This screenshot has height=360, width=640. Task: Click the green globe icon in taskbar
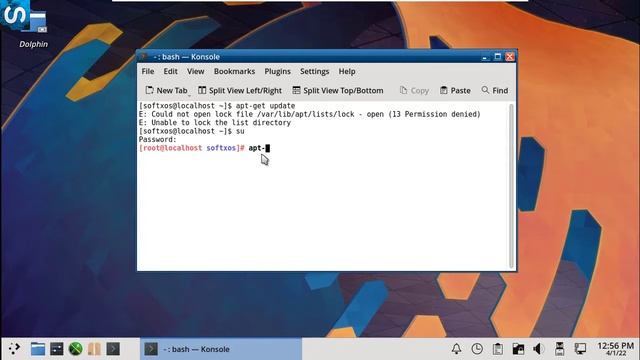(x=76, y=349)
